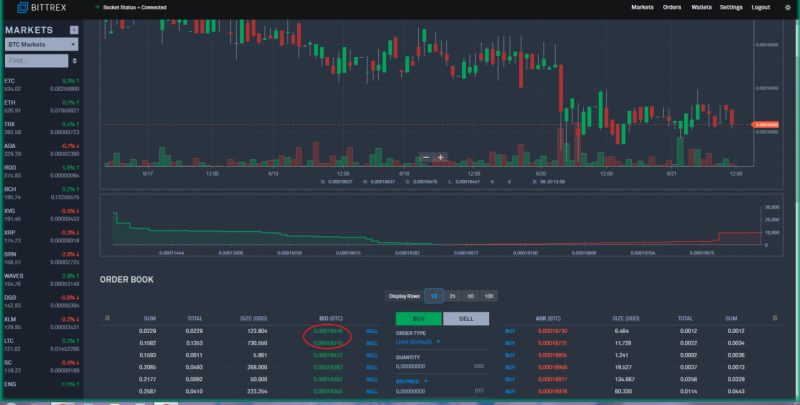800x405 pixels.
Task: Switch to the SELL tab in the order form
Action: click(466, 319)
